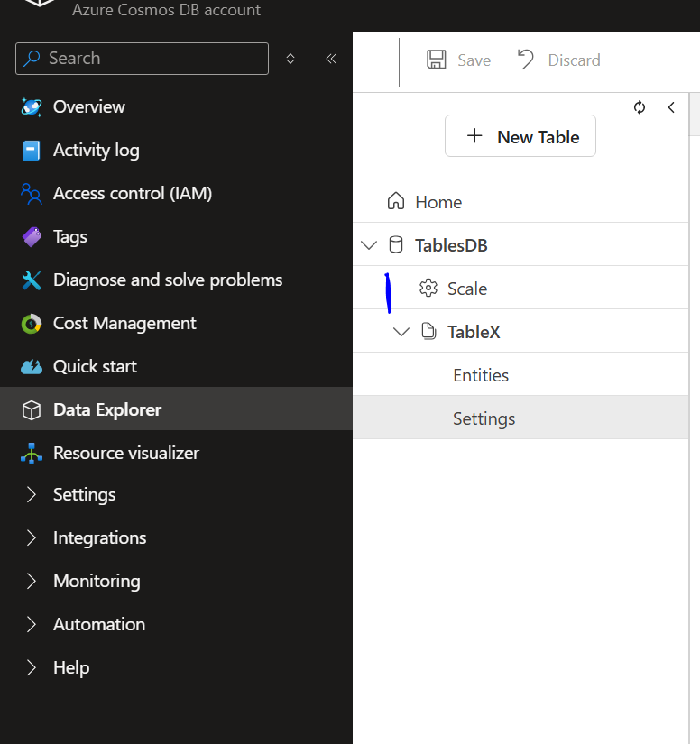Click the Quick start cloud icon
Viewport: 700px width, 744px height.
pos(32,367)
